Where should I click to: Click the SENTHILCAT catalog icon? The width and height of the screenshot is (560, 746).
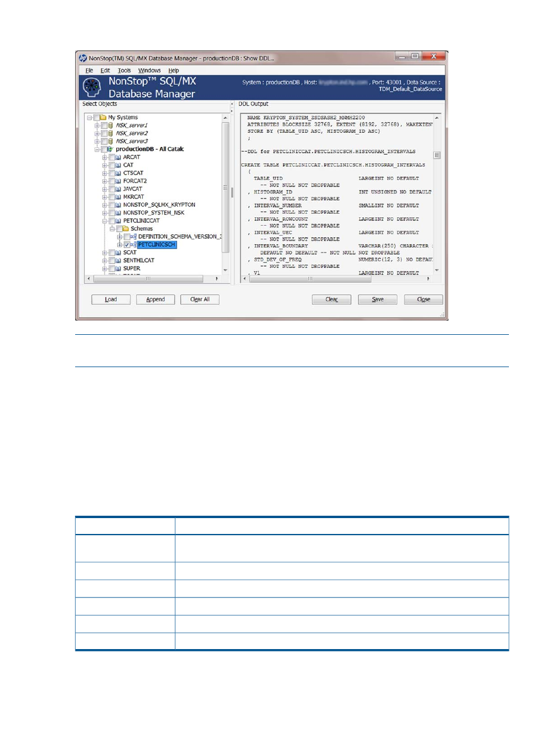point(118,260)
